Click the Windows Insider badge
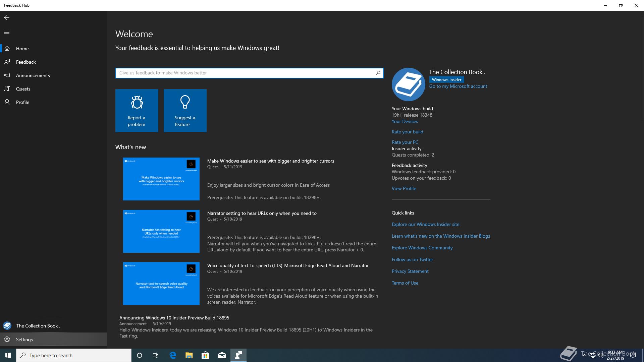 click(447, 80)
